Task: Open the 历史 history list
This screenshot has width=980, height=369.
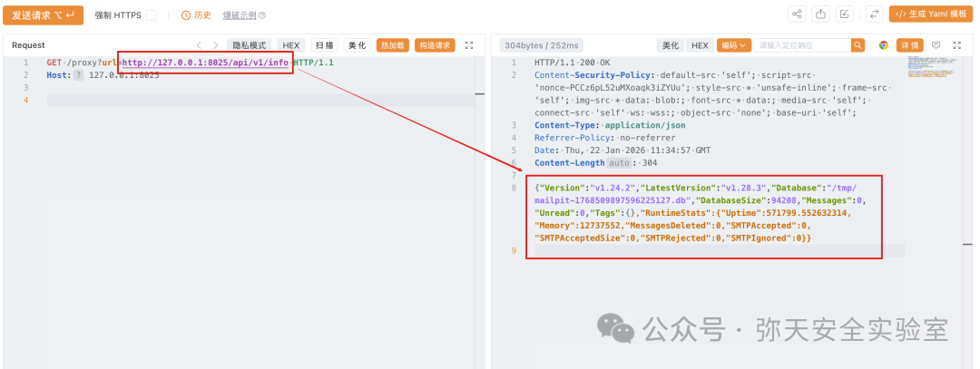Action: click(x=196, y=15)
